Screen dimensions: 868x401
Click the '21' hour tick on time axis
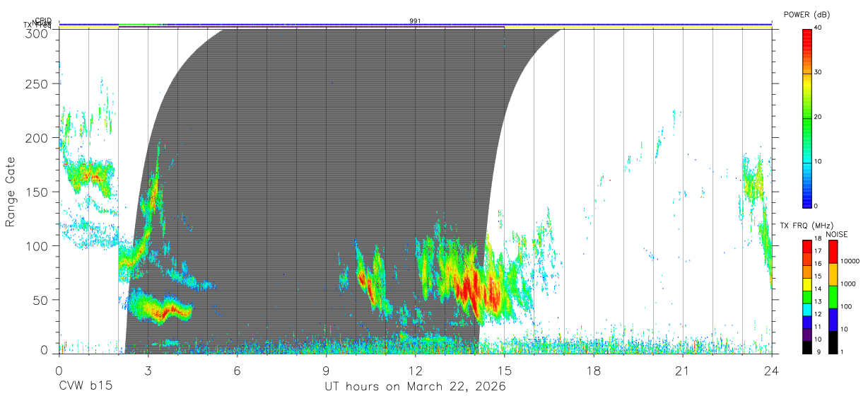pos(682,370)
